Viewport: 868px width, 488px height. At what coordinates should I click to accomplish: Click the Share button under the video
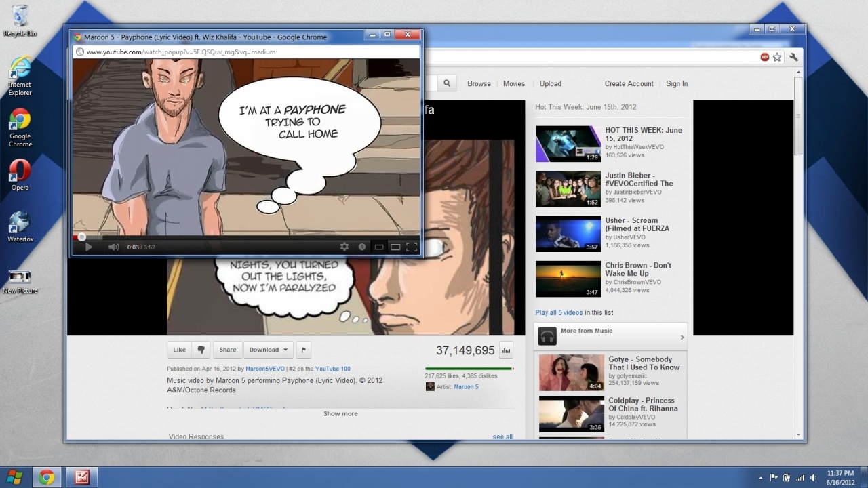(228, 350)
